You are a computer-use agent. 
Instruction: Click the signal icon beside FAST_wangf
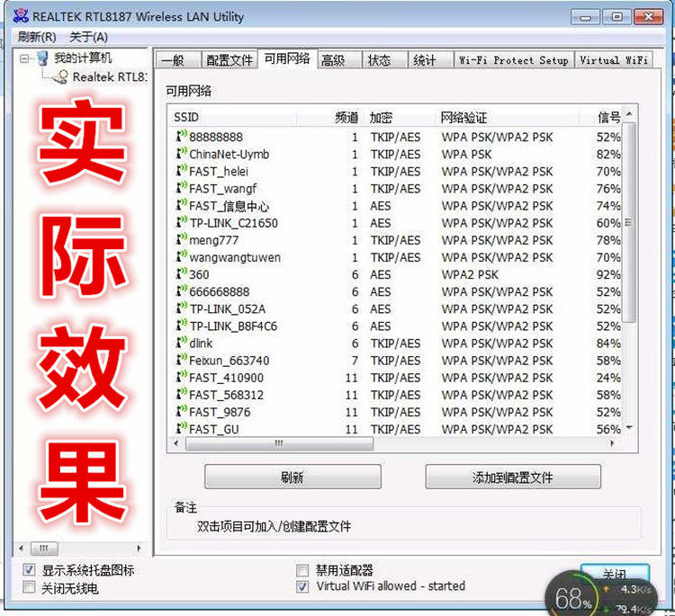click(x=181, y=188)
